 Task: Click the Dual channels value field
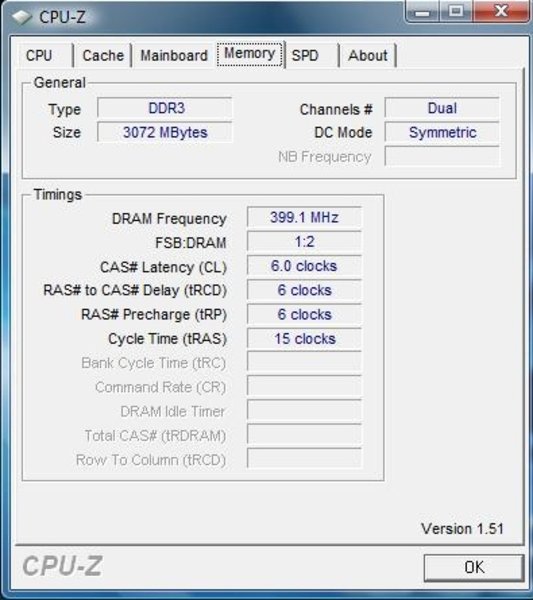442,108
